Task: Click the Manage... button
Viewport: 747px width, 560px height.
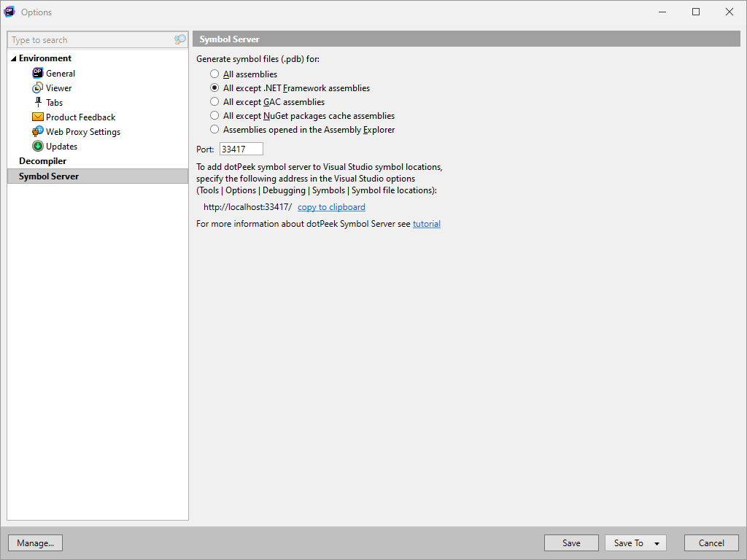Action: pyautogui.click(x=35, y=542)
